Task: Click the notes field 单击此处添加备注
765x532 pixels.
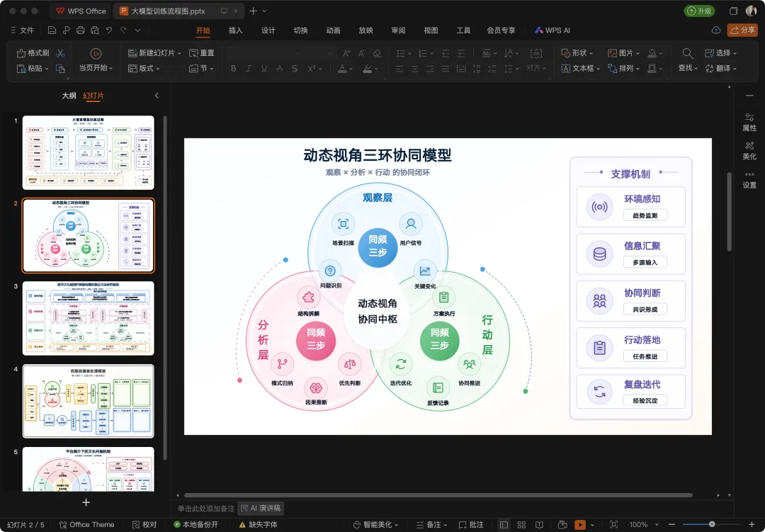Action: [206, 509]
